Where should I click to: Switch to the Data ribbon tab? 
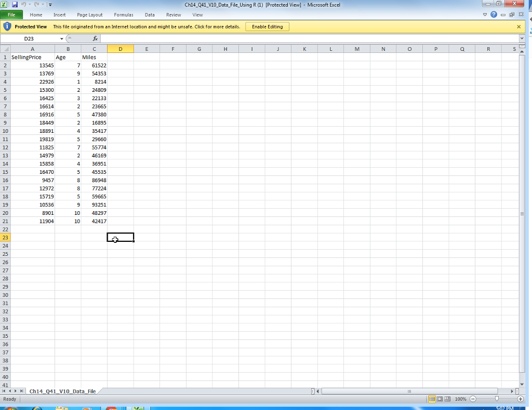[150, 15]
